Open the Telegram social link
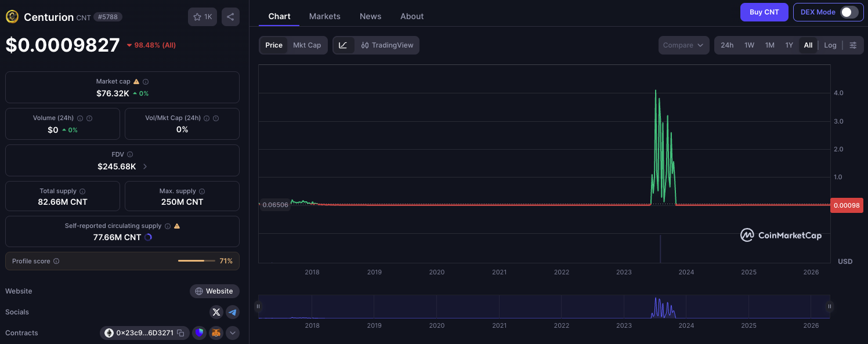The width and height of the screenshot is (868, 344). point(233,312)
